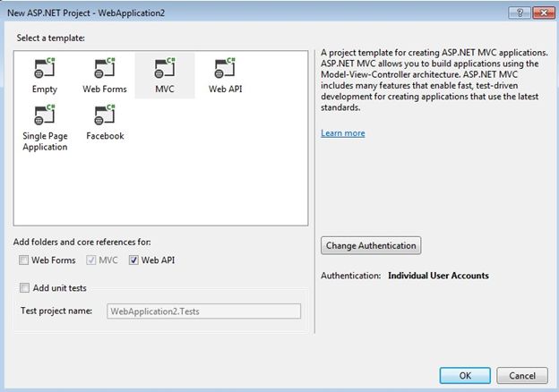Click the Single Page Application label text
The image size is (559, 392).
pyautogui.click(x=45, y=141)
